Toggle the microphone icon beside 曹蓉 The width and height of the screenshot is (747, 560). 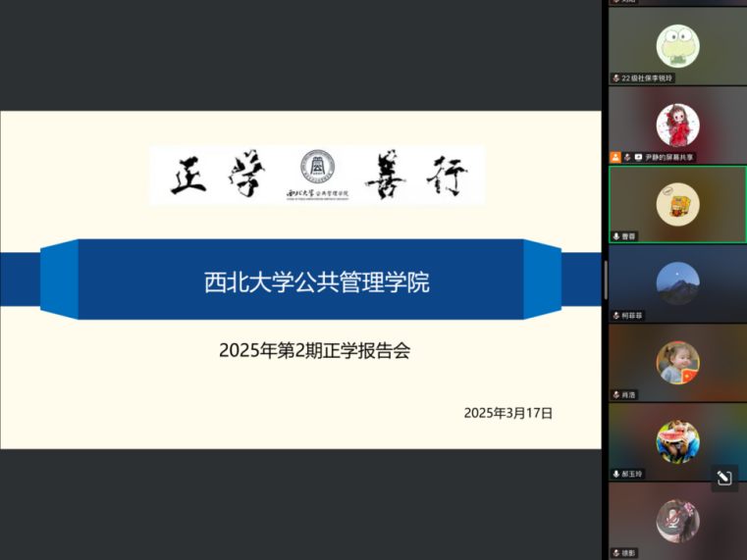615,236
